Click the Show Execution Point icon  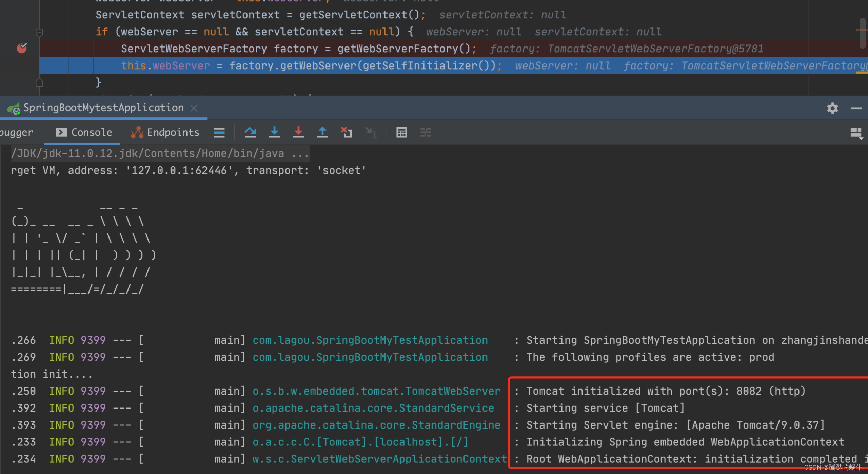(219, 132)
